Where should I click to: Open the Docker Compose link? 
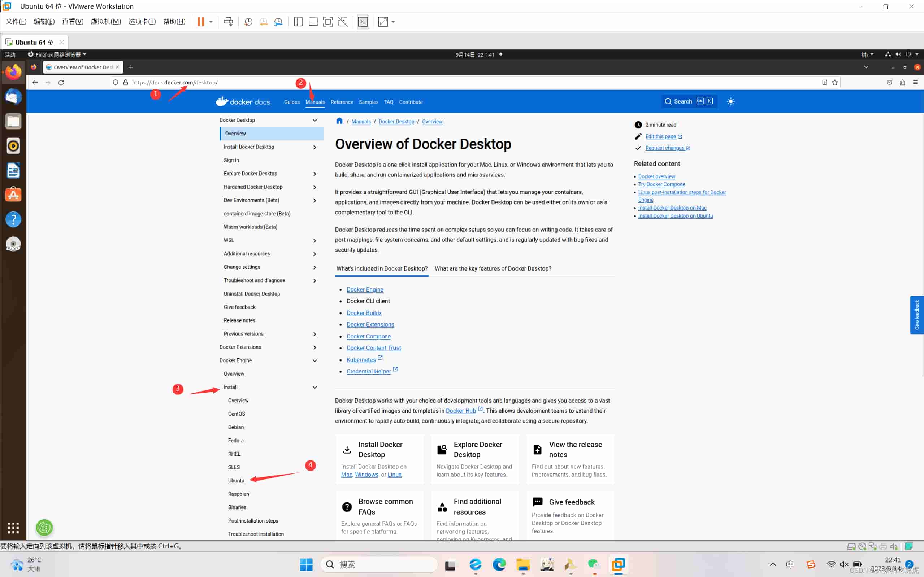(368, 336)
